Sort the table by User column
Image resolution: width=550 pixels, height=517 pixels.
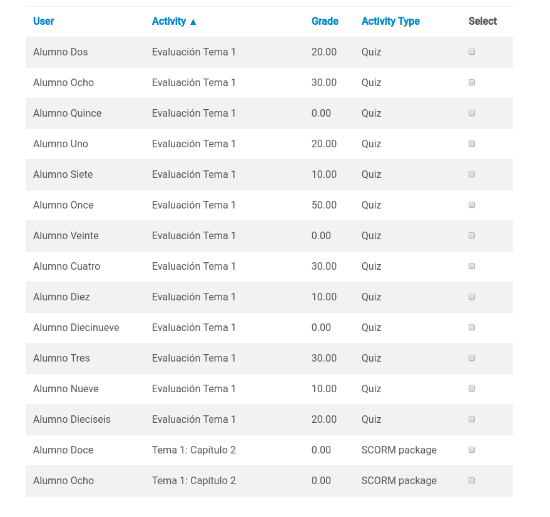click(x=43, y=21)
